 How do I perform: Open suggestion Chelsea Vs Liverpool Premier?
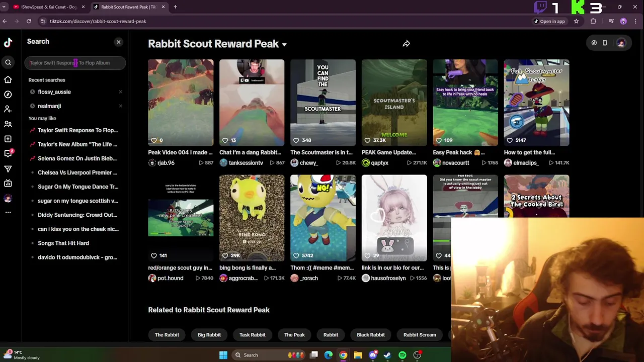[x=77, y=172]
